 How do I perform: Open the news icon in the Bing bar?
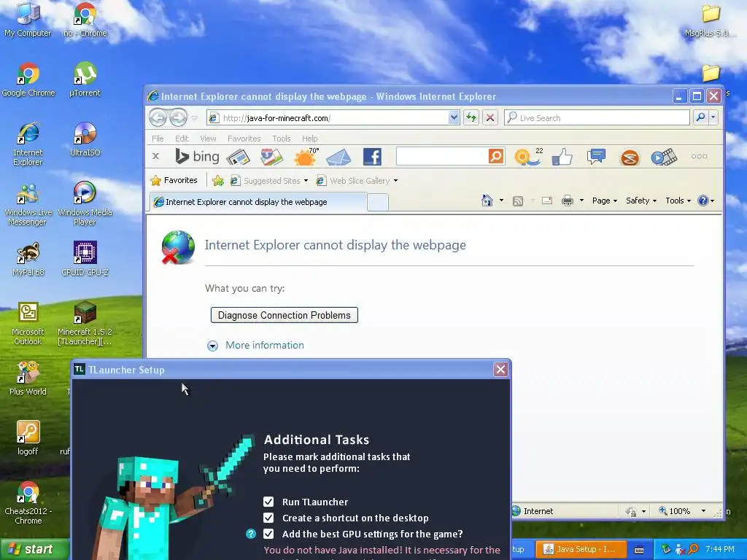pos(239,157)
